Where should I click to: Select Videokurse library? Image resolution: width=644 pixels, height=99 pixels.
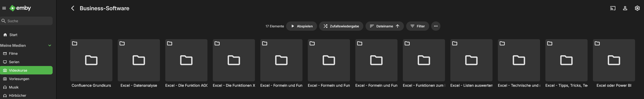[x=27, y=70]
